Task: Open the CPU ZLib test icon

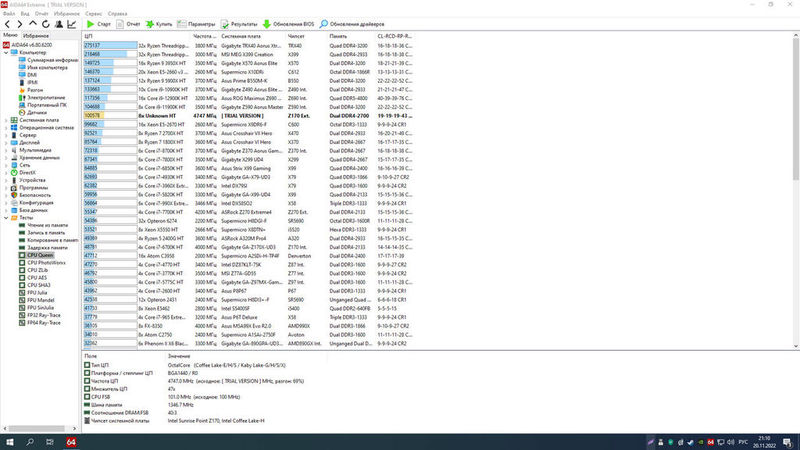Action: pyautogui.click(x=22, y=270)
